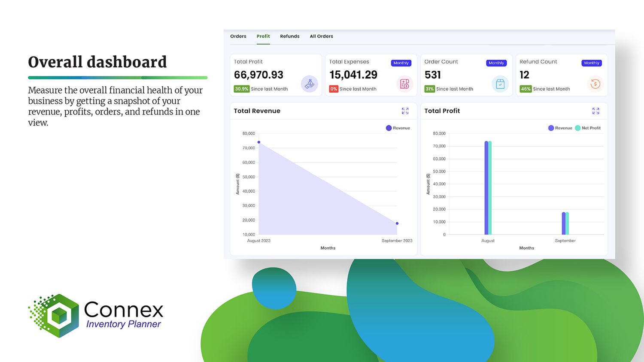Click the September label on the Total Profit axis
Image resolution: width=644 pixels, height=362 pixels.
pos(565,241)
